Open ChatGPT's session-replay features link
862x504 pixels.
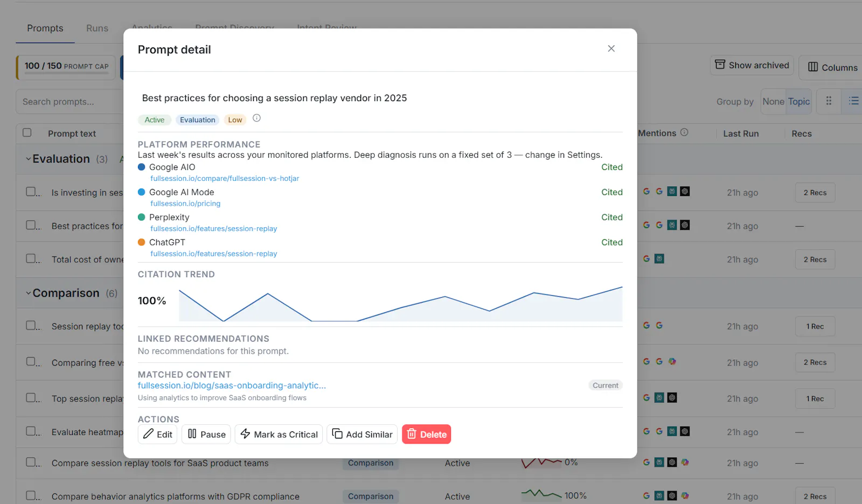tap(213, 254)
